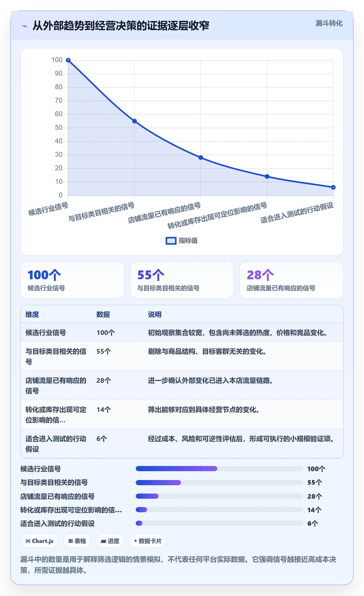Click table row cell 候选行业信号
364x596 pixels.
coord(46,333)
